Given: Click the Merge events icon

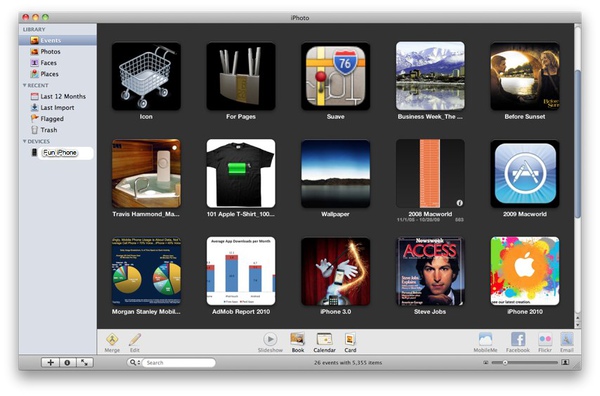Looking at the screenshot, I should 112,339.
